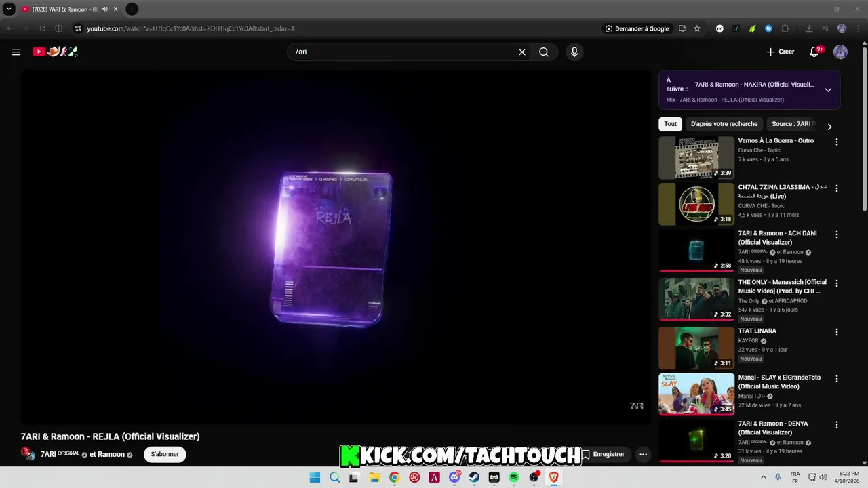Subscribe using the S'abonner button
Image resolution: width=868 pixels, height=488 pixels.
tap(165, 454)
